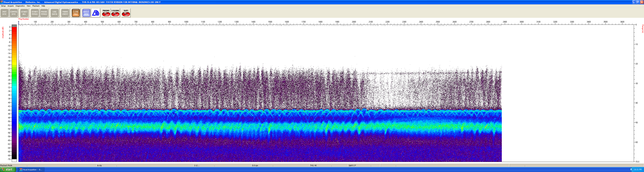The height and width of the screenshot is (172, 644).
Task: Open the Playback menu
Action: (x=36, y=6)
